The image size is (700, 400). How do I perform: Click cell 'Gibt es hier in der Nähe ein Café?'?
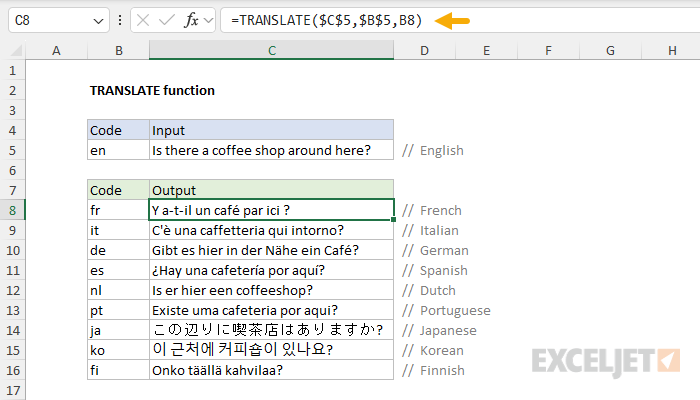(271, 250)
